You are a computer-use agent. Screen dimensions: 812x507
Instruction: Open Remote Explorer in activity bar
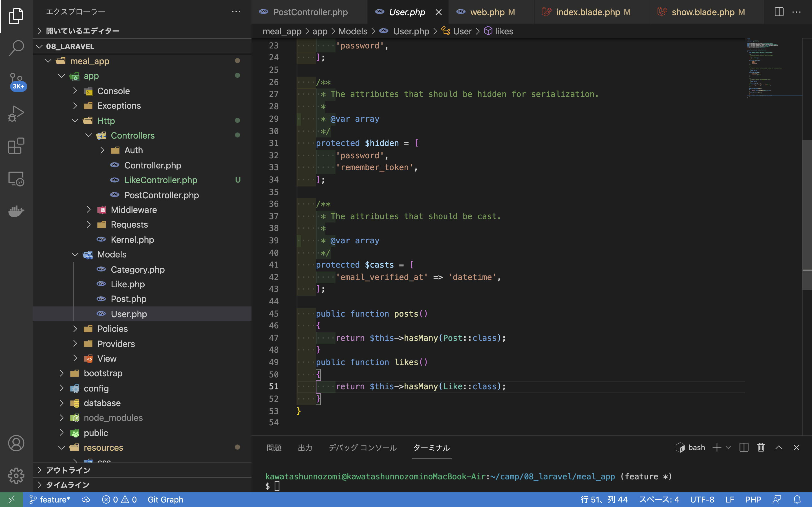[16, 178]
